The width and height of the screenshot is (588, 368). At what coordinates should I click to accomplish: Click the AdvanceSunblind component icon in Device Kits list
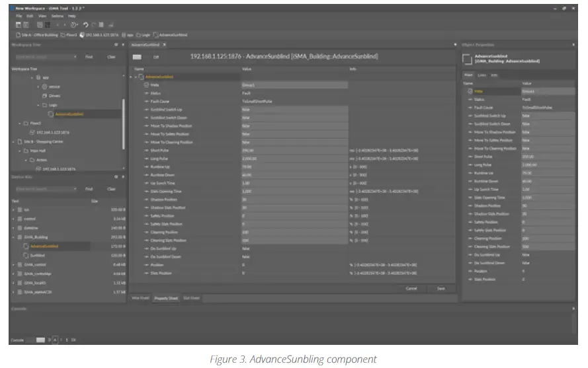26,246
